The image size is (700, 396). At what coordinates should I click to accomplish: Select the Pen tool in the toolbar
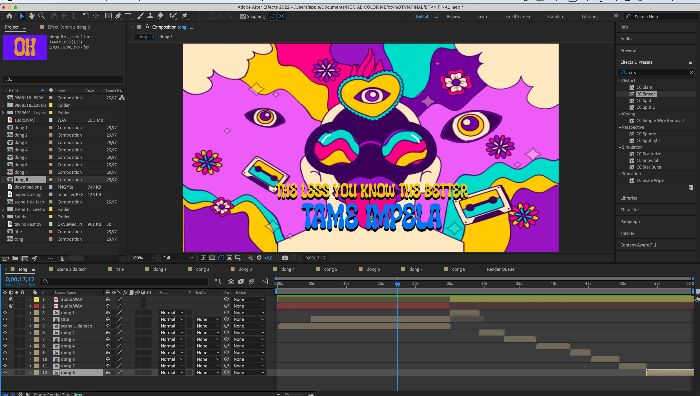coord(118,16)
